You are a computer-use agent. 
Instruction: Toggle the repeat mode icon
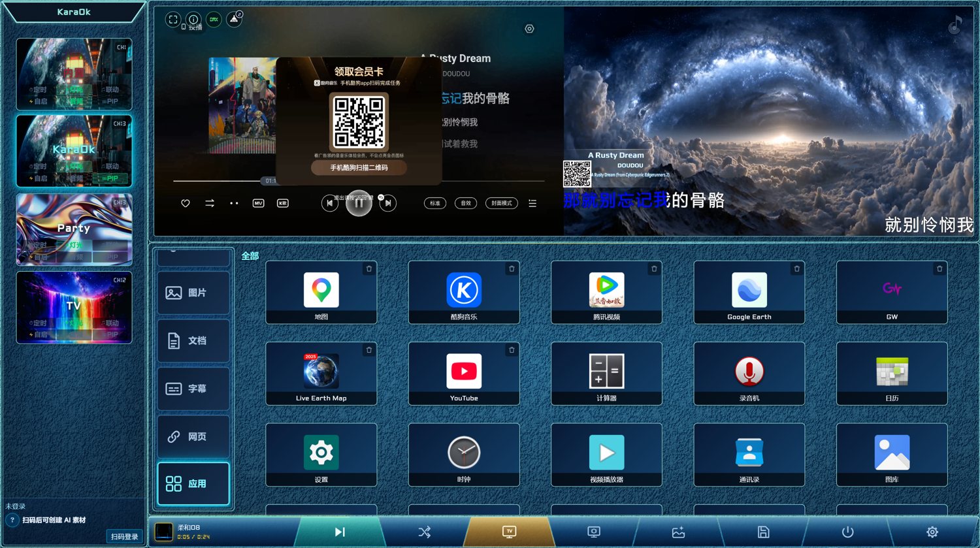[210, 203]
